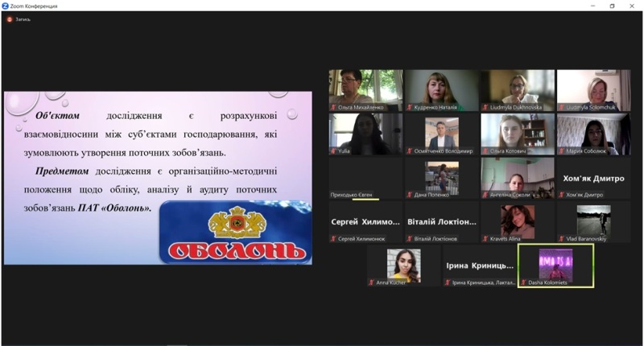This screenshot has width=644, height=346.
Task: Click "ПАТ «Оболонь»" text on the slide
Action: pyautogui.click(x=114, y=208)
